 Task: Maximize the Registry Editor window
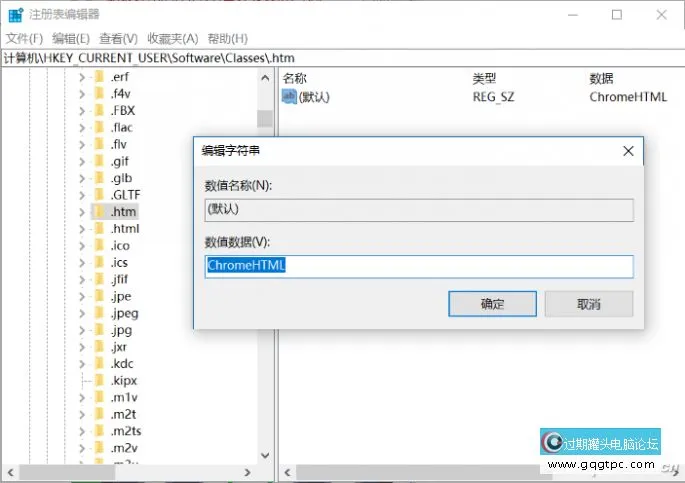(x=617, y=15)
